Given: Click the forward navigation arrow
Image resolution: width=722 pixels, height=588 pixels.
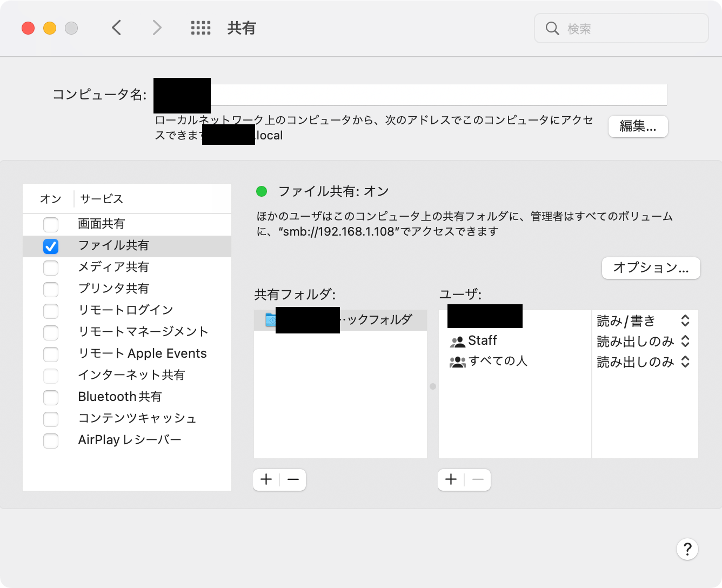Looking at the screenshot, I should point(157,28).
